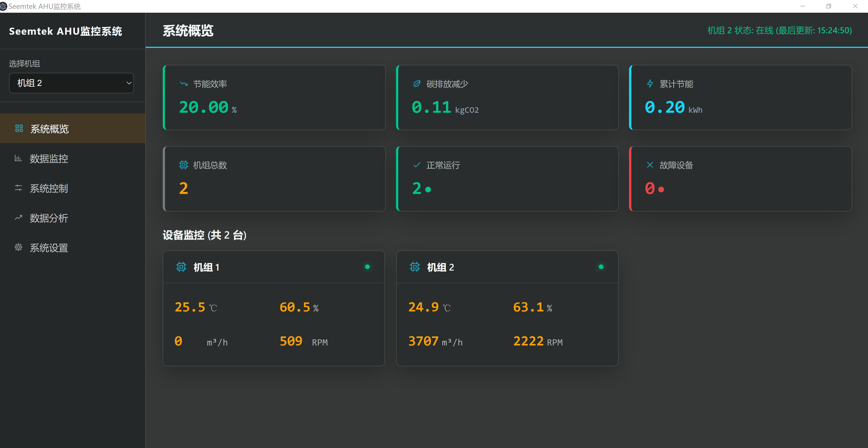Screen dimensions: 868x448
Task: Click the 节能效率 20.00% stat card
Action: point(274,98)
